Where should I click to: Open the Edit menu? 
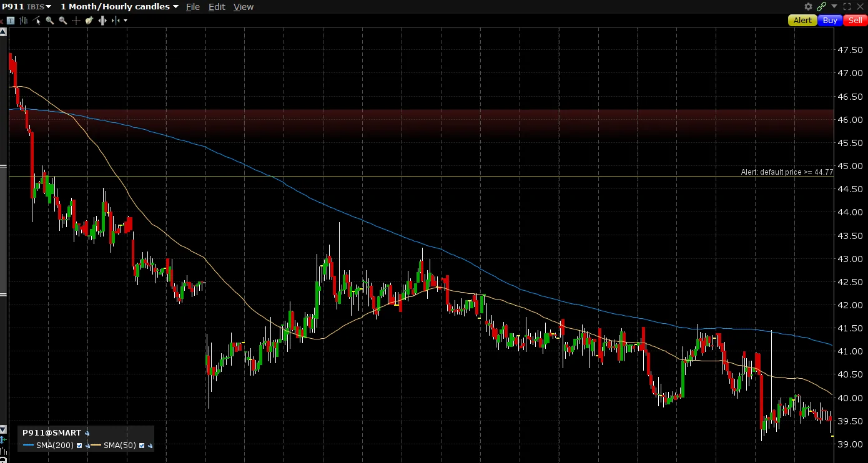[217, 7]
